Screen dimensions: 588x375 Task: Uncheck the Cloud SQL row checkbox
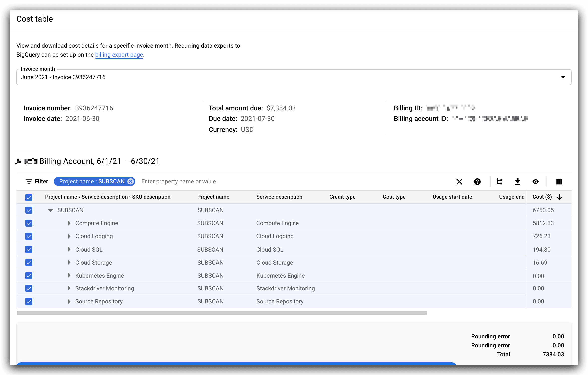29,249
